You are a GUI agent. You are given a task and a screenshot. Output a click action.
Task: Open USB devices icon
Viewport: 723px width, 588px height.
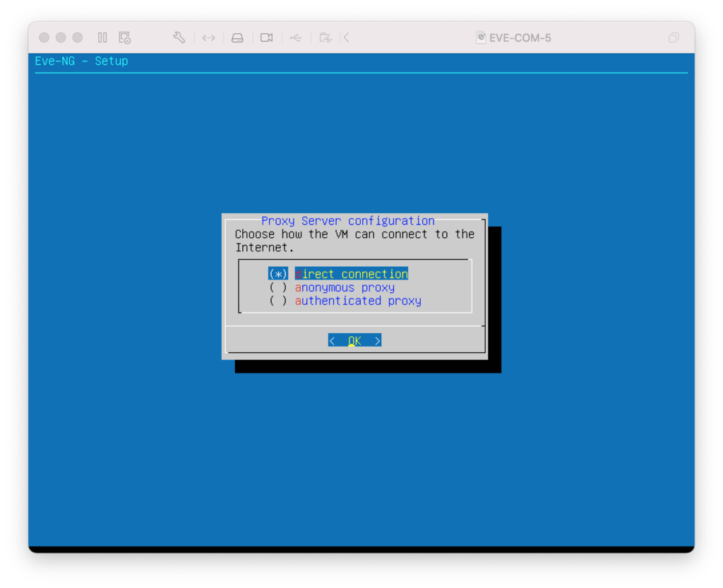(x=296, y=38)
